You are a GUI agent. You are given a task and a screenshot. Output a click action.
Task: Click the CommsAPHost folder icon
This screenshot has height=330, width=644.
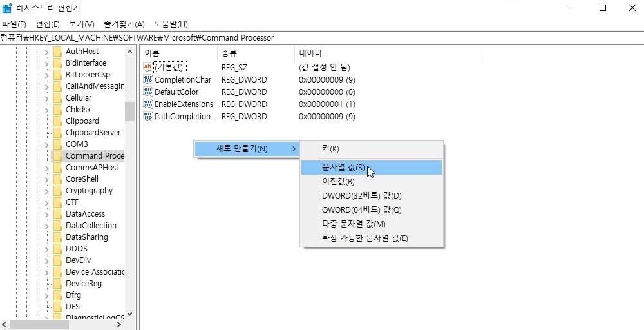pos(57,168)
